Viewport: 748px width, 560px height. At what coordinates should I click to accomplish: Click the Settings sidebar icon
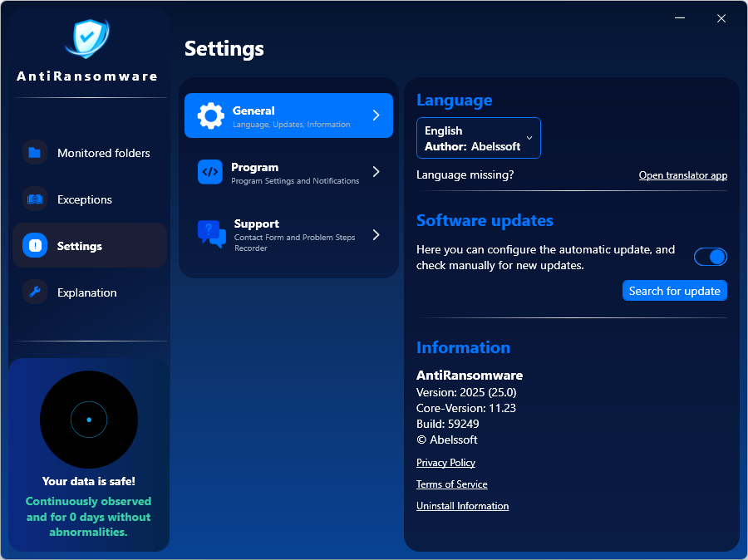[35, 245]
